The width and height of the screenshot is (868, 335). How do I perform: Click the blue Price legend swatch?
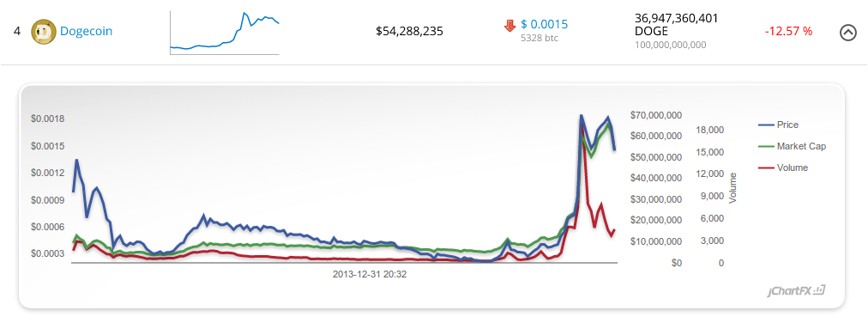pyautogui.click(x=766, y=125)
